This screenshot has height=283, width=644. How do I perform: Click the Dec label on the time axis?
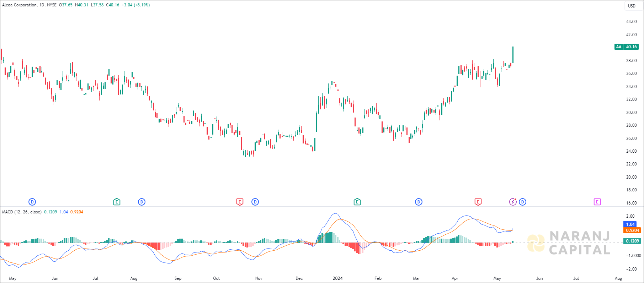pyautogui.click(x=299, y=278)
